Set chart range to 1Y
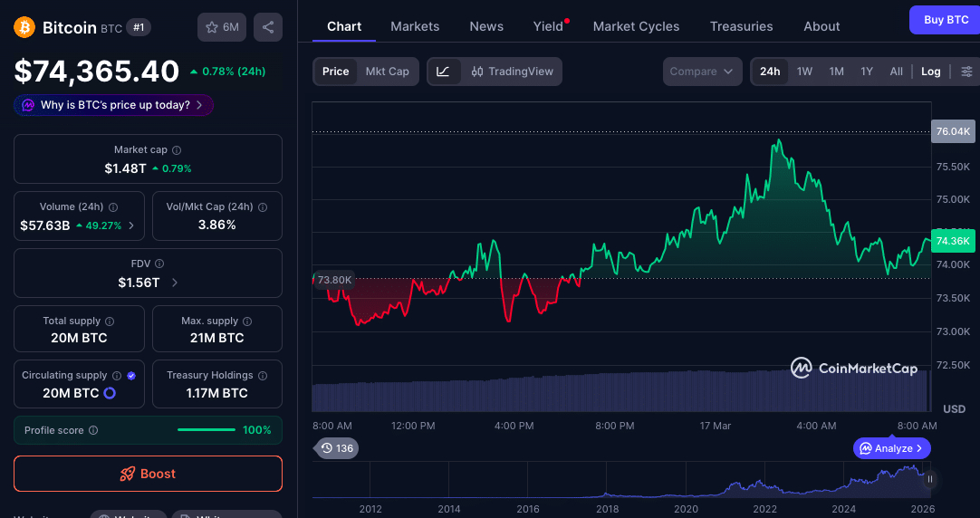Viewport: 980px width, 518px height. (x=866, y=72)
